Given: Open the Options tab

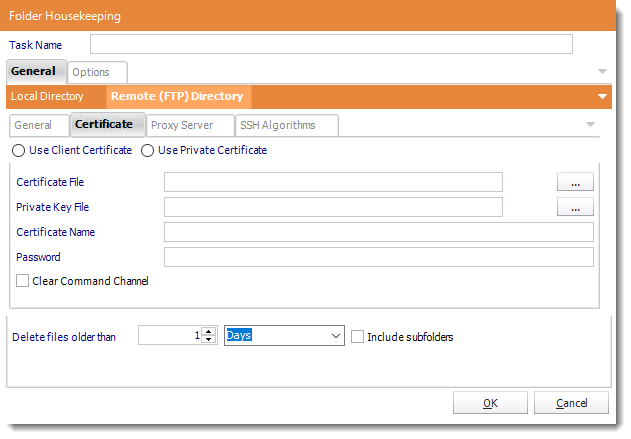Looking at the screenshot, I should coord(97,72).
